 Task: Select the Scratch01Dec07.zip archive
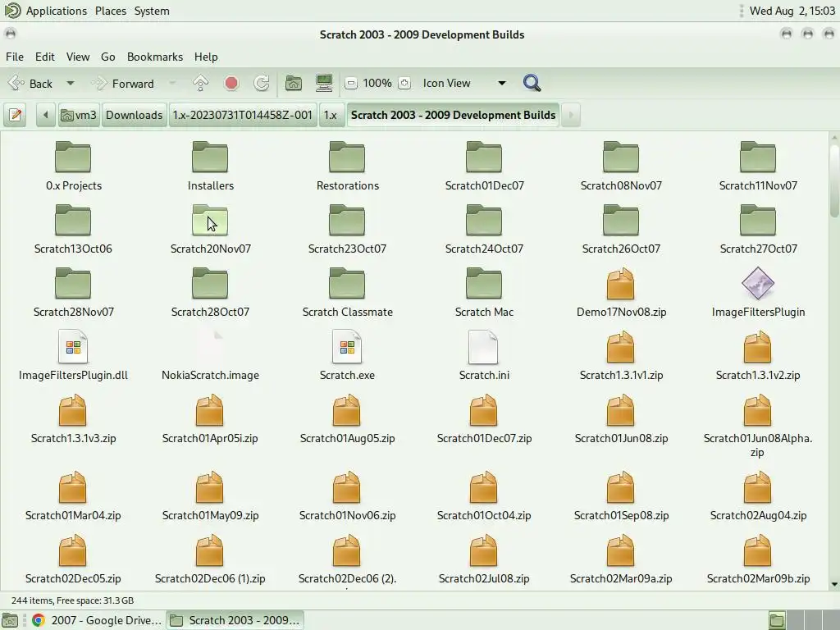[x=484, y=419]
